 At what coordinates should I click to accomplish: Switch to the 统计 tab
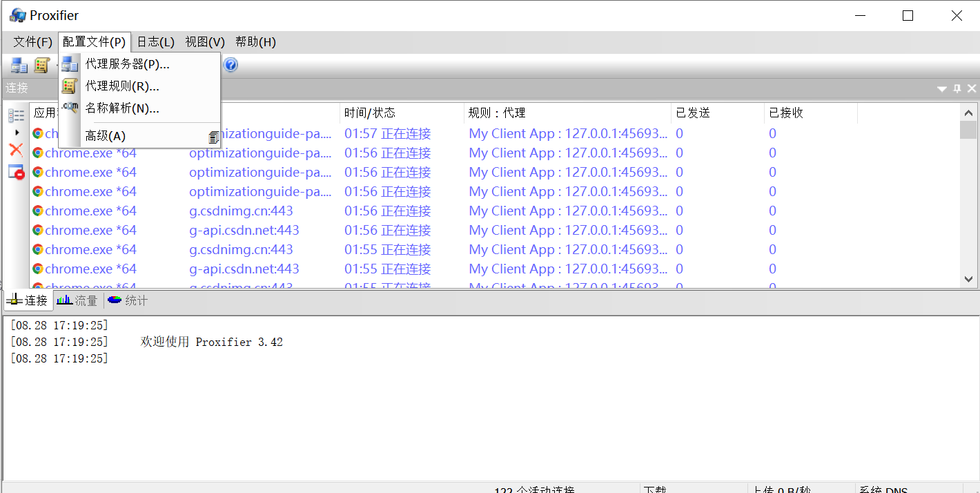[x=128, y=300]
